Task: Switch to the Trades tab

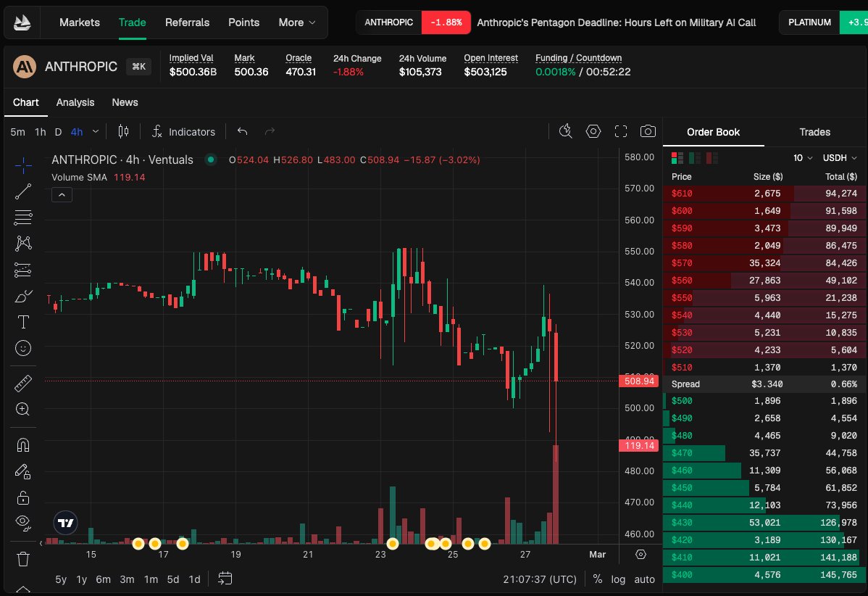Action: pos(815,132)
